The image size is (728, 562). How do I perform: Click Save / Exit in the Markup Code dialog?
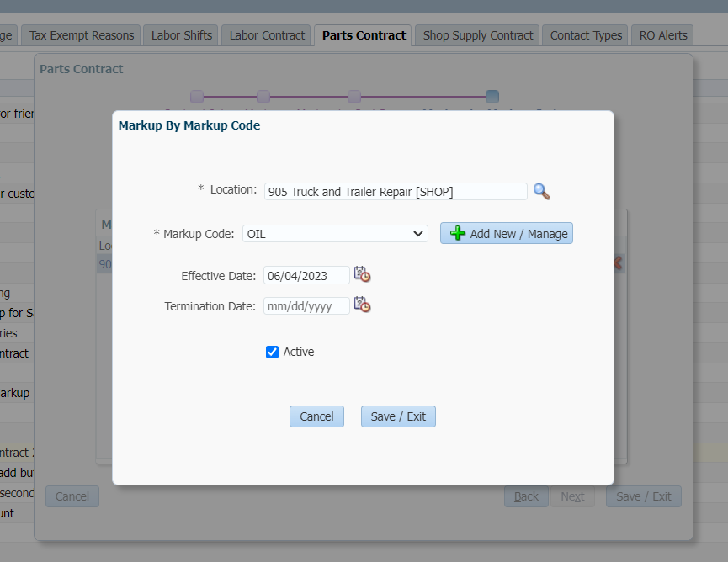[x=398, y=416]
